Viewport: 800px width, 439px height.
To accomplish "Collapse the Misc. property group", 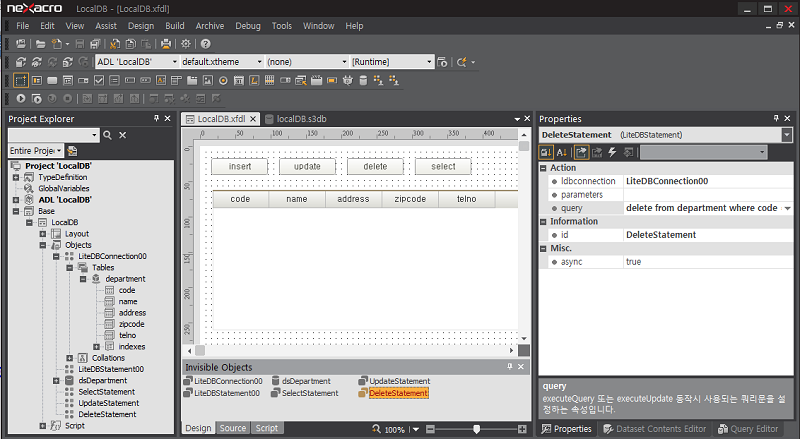I will coord(543,249).
